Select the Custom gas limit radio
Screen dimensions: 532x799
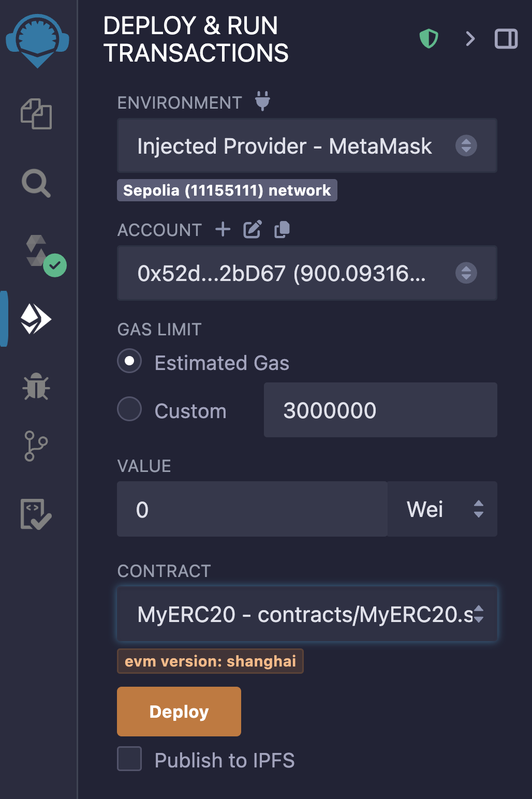tap(129, 409)
